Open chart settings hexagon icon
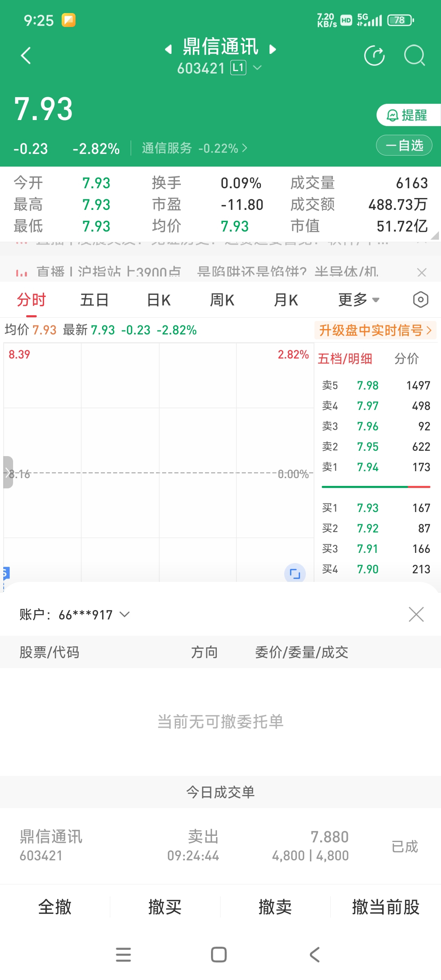The height and width of the screenshot is (980, 441). [x=421, y=300]
